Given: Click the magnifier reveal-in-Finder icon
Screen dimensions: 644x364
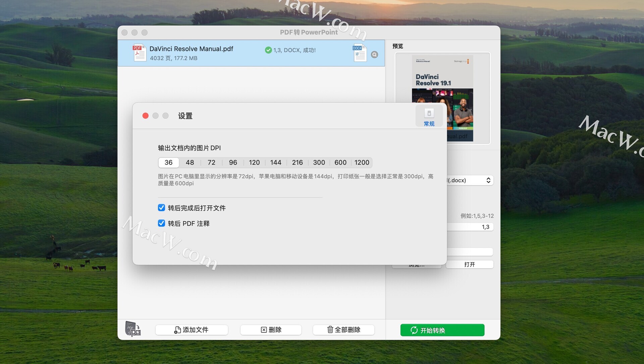Looking at the screenshot, I should [374, 54].
